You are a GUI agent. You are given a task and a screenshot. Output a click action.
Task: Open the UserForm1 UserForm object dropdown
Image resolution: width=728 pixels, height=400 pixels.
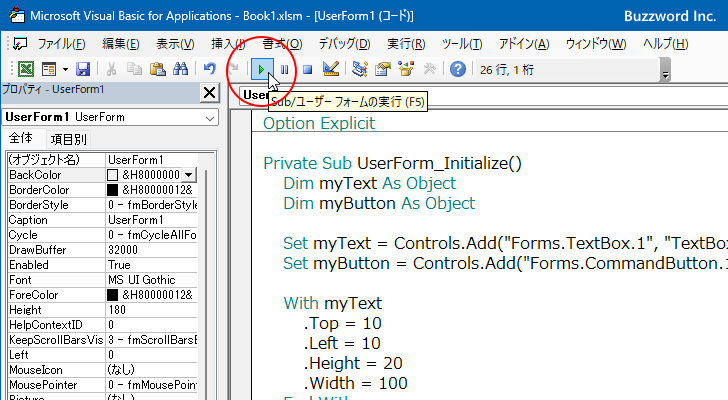(x=210, y=118)
